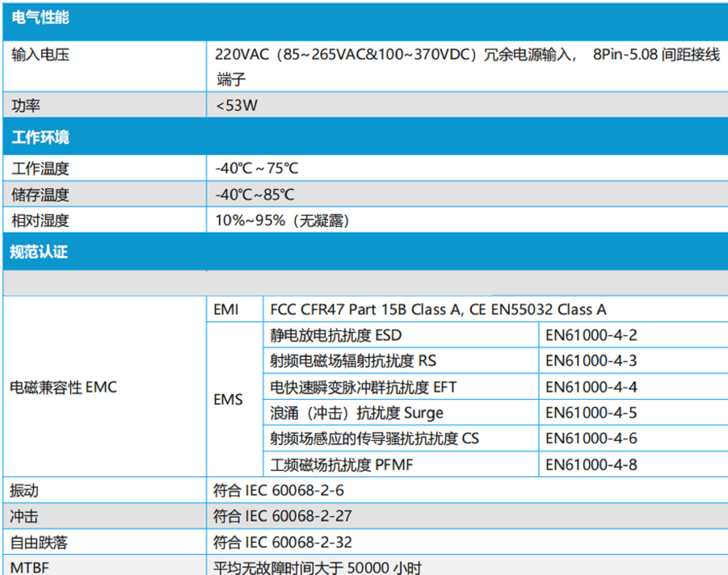Screen dimensions: 728x575
Task: Select the <53W power value
Action: point(237,105)
